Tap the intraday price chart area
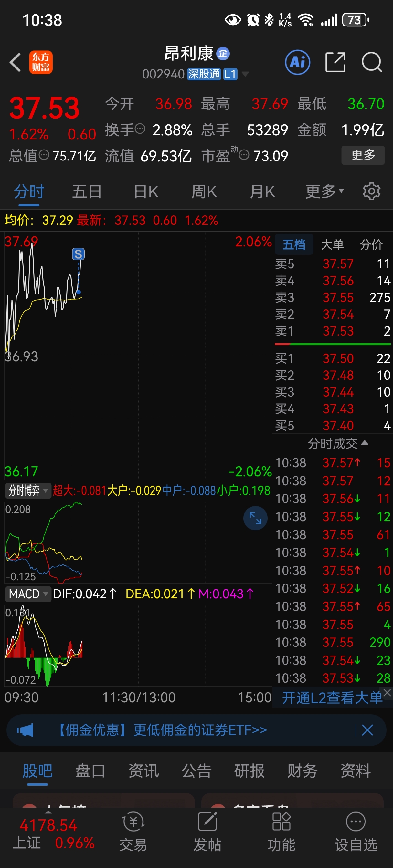This screenshot has width=393, height=868. point(138,356)
